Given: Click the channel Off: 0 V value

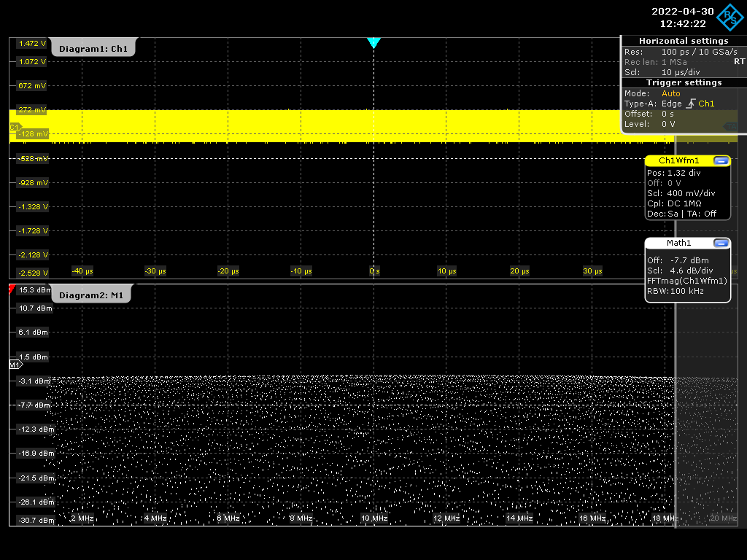Looking at the screenshot, I should 664,183.
